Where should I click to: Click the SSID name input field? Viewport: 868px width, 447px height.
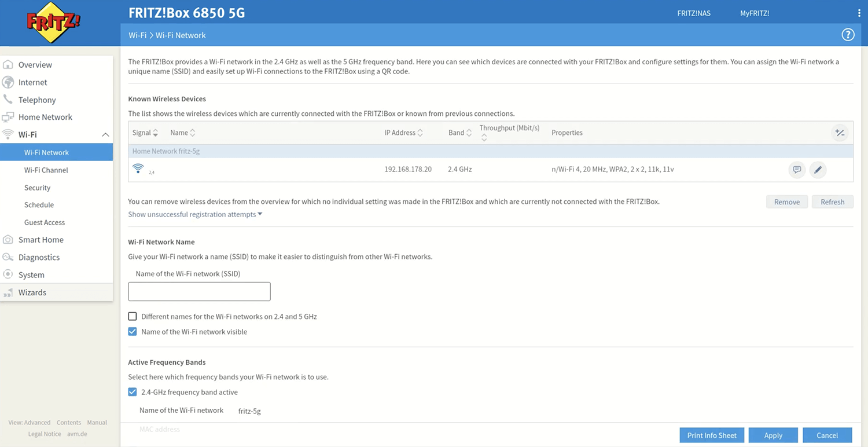click(199, 292)
